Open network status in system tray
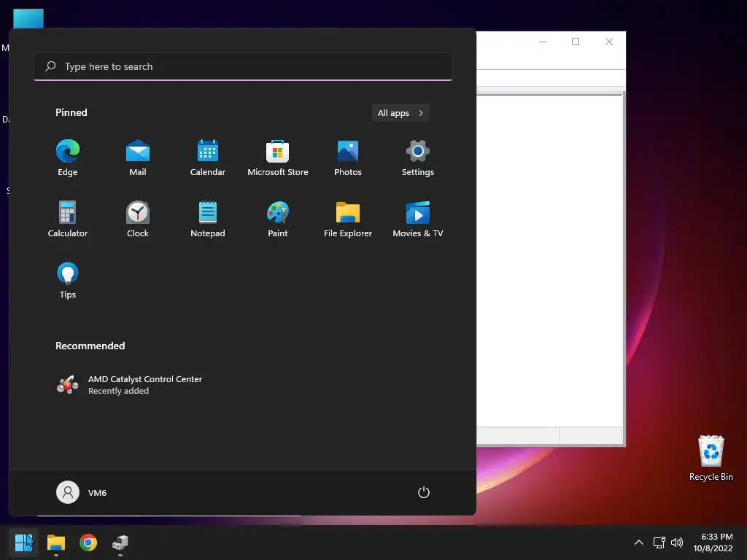This screenshot has width=747, height=560. pos(659,542)
